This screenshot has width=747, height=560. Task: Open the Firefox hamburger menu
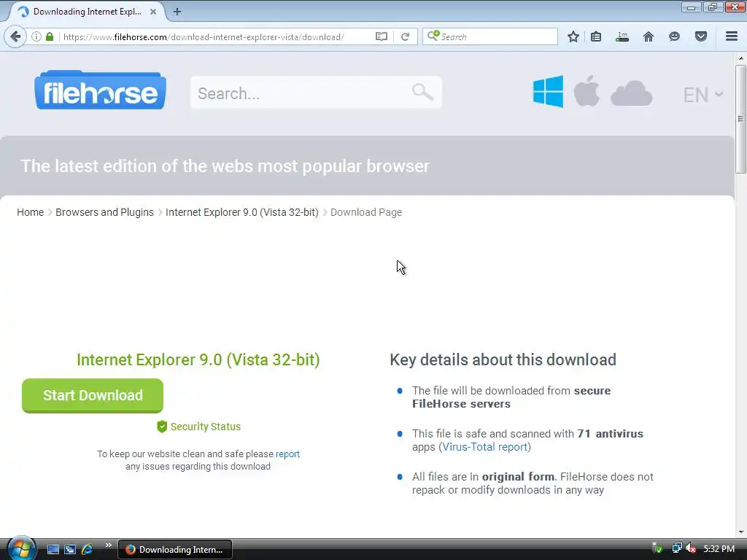point(732,36)
